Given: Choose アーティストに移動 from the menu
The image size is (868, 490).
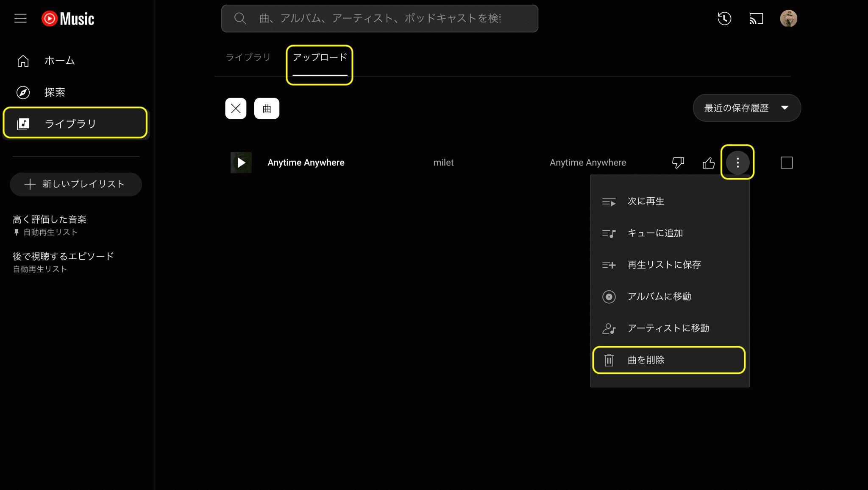Looking at the screenshot, I should (x=670, y=328).
